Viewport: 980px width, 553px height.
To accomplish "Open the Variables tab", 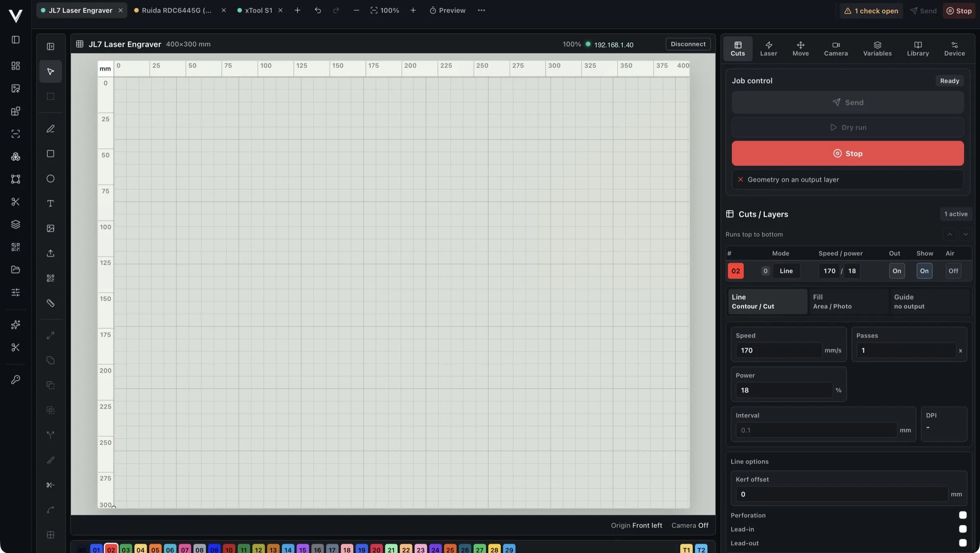I will pos(877,49).
